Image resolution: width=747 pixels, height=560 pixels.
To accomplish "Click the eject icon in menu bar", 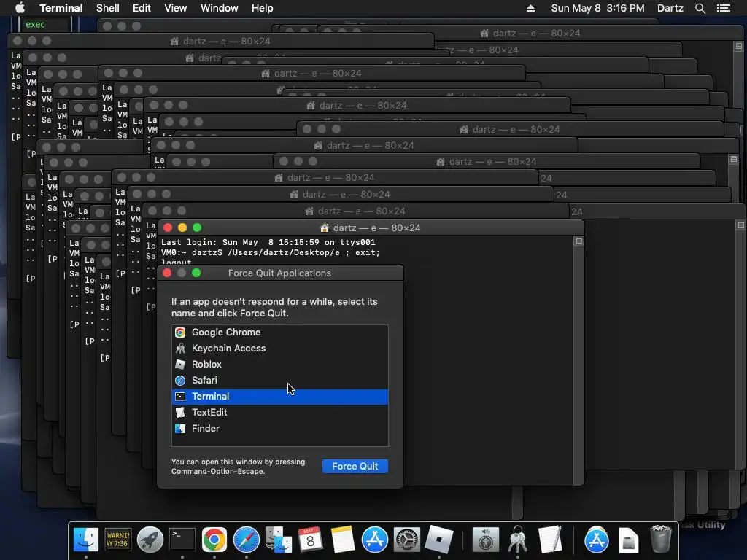I will click(530, 8).
